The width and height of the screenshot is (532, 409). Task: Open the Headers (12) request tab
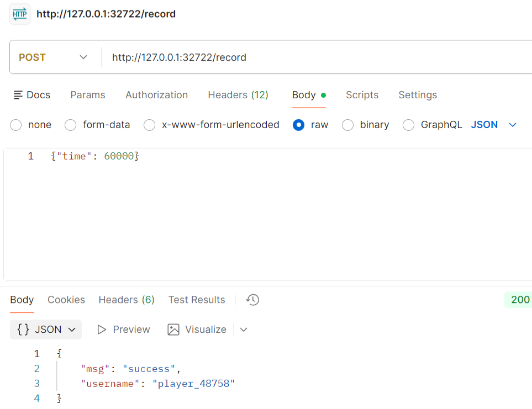(x=238, y=95)
